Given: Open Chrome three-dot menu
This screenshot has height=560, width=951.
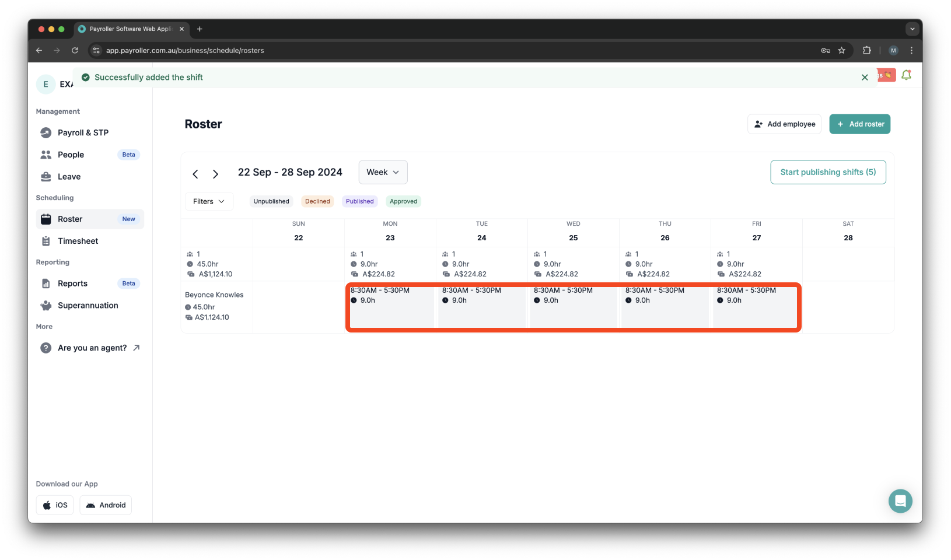Looking at the screenshot, I should click(x=911, y=51).
